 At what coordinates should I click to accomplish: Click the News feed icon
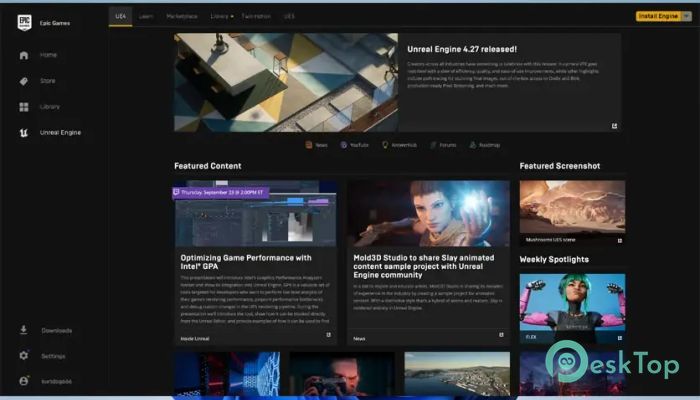[308, 145]
